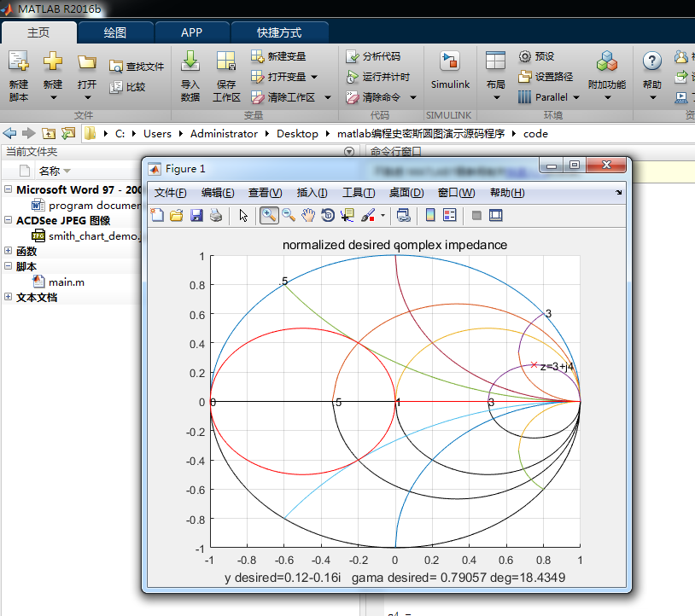Go forward with the right arrow in the address bar

tap(29, 133)
